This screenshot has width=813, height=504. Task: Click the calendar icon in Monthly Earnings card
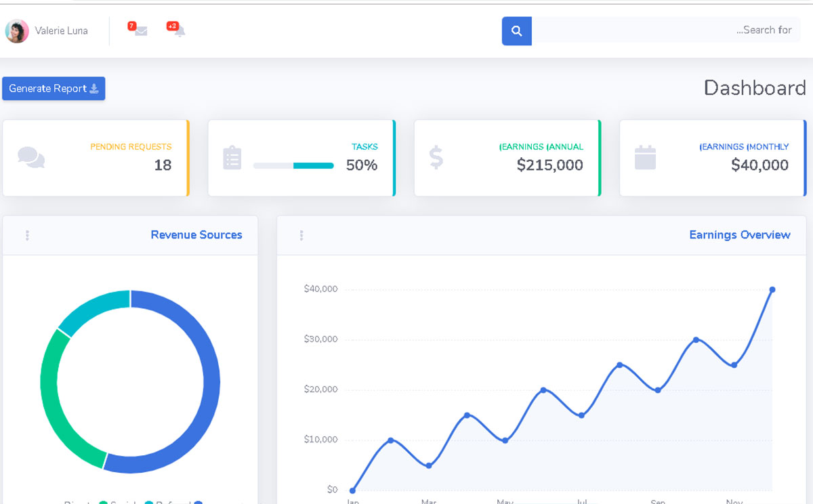(x=644, y=157)
